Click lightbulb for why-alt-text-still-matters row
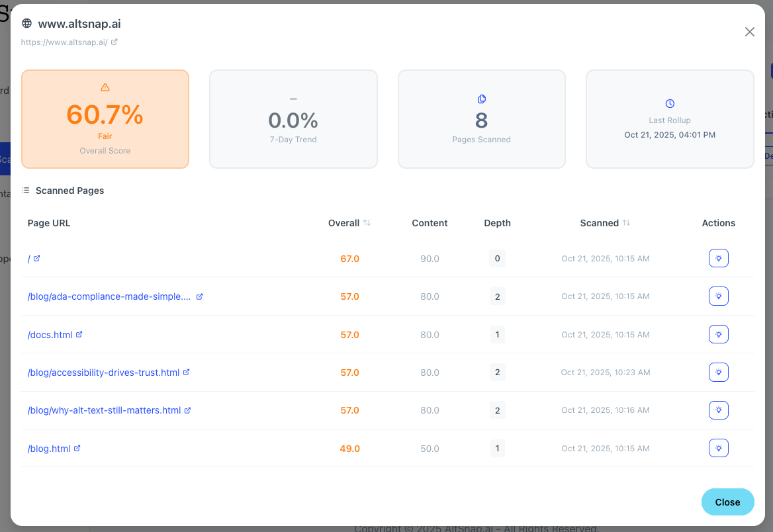The width and height of the screenshot is (773, 532). pos(718,410)
